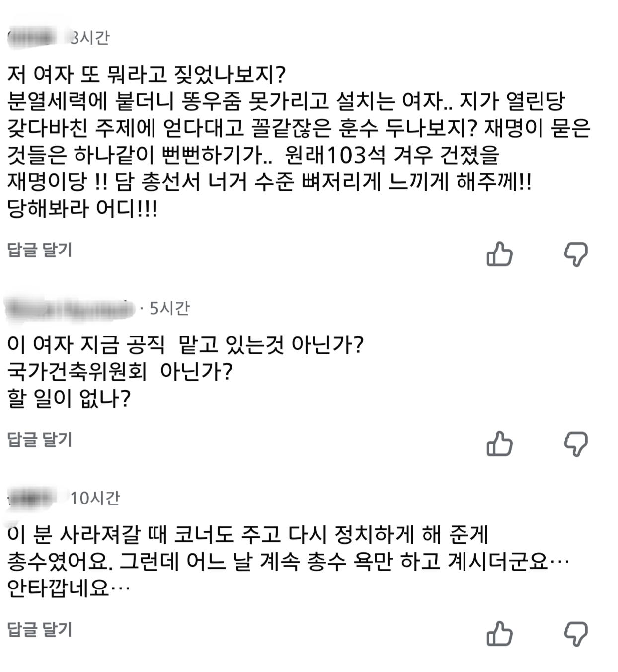This screenshot has height=672, width=618.
Task: Dislike the comment posted 3시간 ago
Action: pyautogui.click(x=576, y=254)
